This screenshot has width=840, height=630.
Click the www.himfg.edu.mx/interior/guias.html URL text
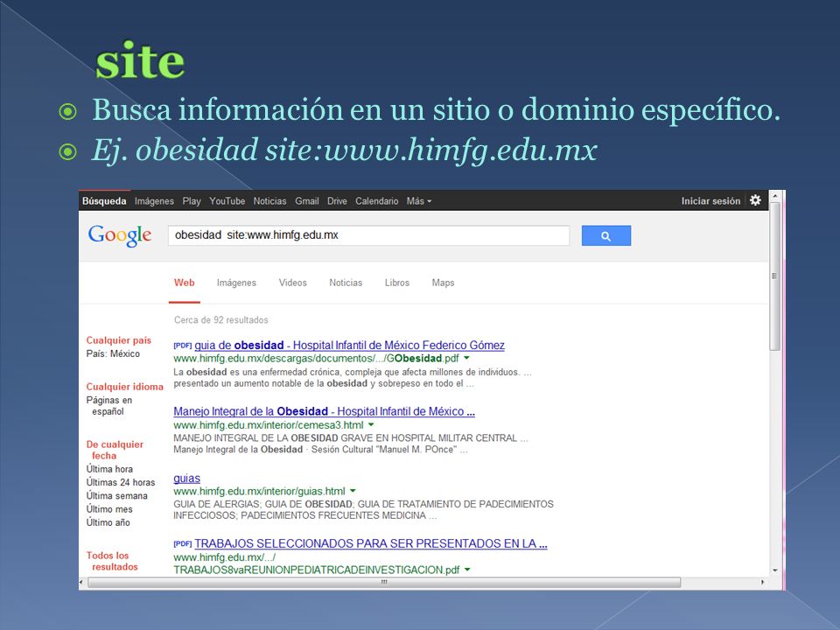[259, 491]
